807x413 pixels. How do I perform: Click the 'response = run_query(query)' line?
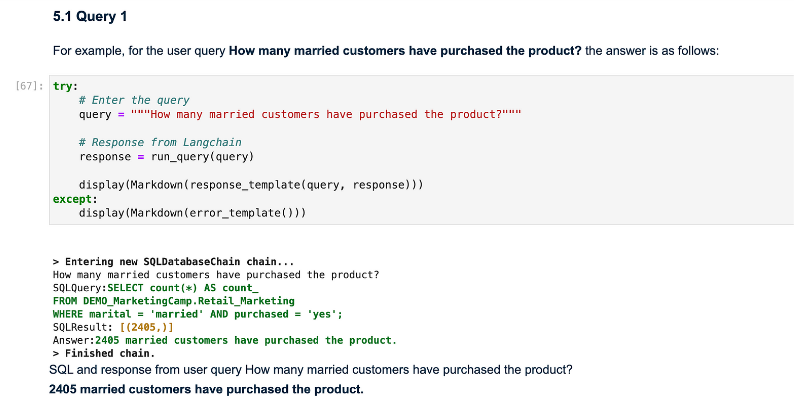click(166, 157)
